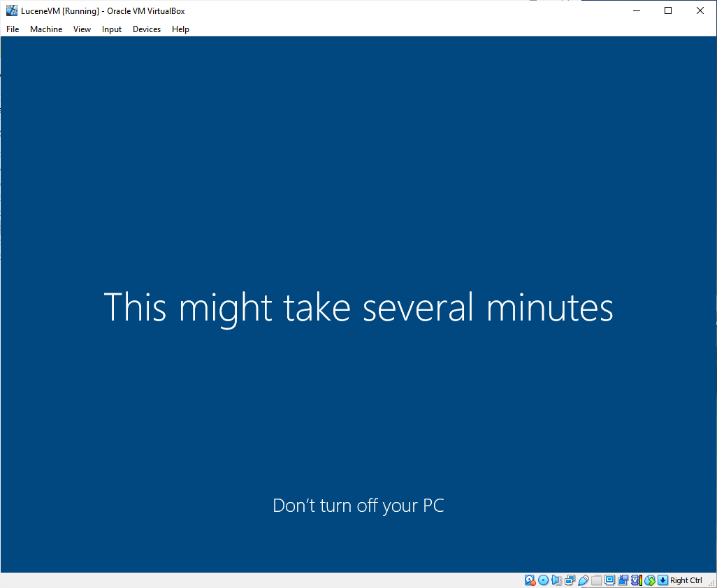Open the File menu
Screen dimensions: 717x588
click(13, 29)
